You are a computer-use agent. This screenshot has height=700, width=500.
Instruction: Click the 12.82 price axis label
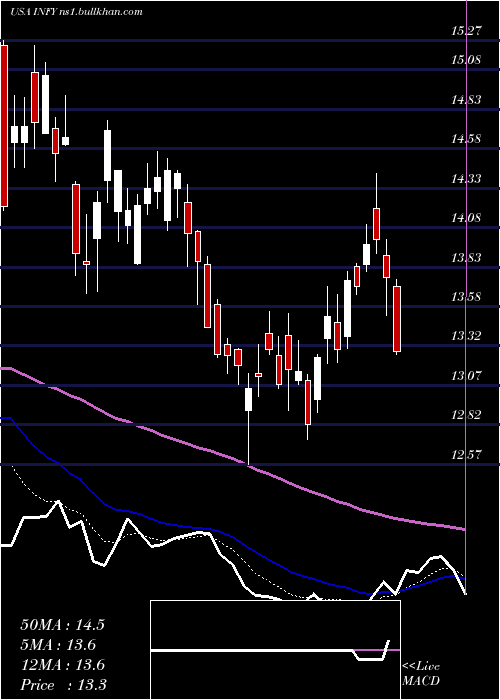pos(466,415)
